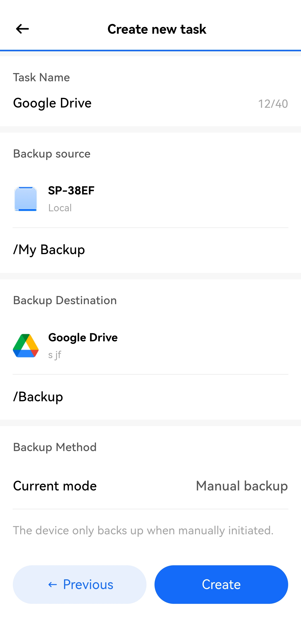Tap the 's jf' account name
This screenshot has width=301, height=644.
coord(55,354)
